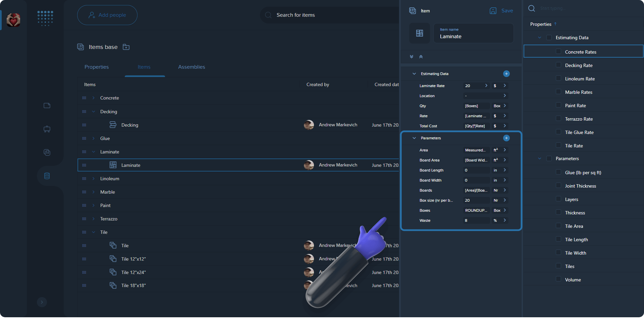Image resolution: width=644 pixels, height=334 pixels.
Task: Edit the Waste value field
Action: point(476,220)
